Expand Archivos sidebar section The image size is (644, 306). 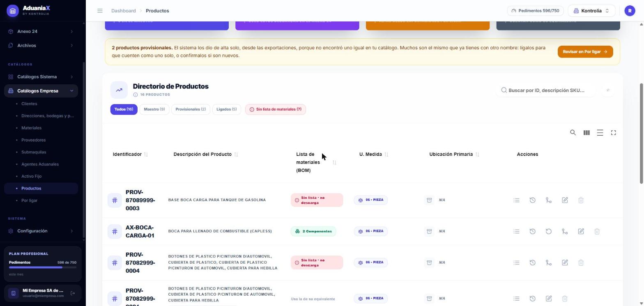[x=41, y=45]
